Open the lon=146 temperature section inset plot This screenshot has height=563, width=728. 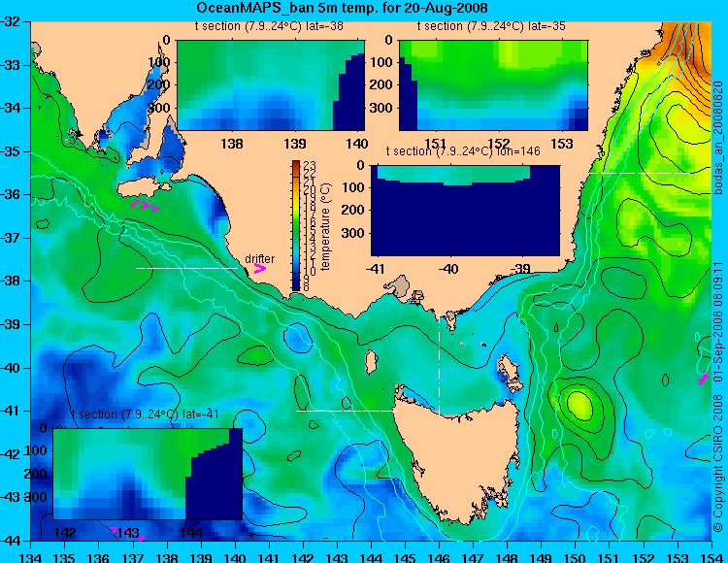(x=465, y=211)
